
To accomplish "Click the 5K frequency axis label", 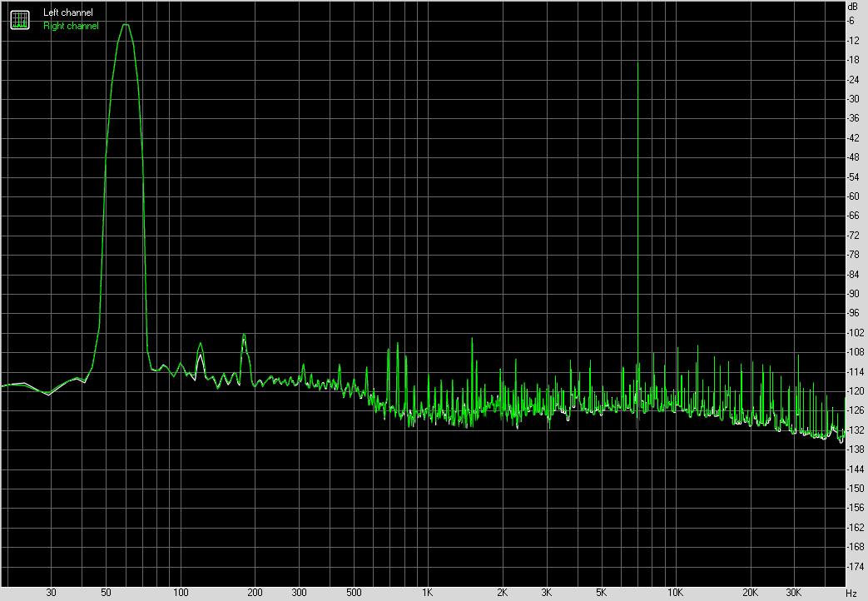I will (x=601, y=593).
